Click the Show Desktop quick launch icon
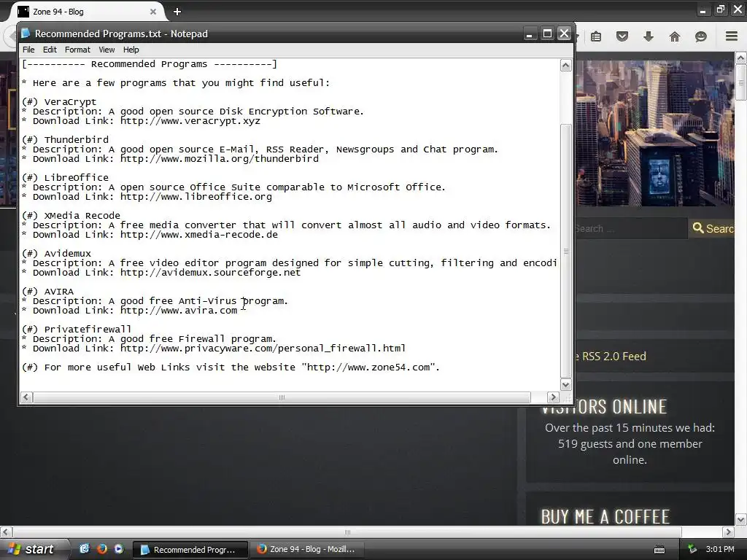747x560 pixels. (x=85, y=549)
